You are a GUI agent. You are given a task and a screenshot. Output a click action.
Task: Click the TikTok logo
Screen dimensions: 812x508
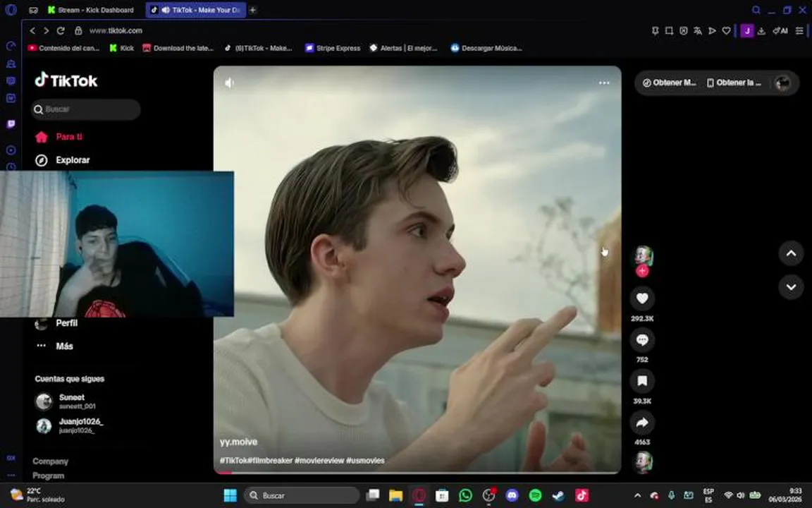66,80
